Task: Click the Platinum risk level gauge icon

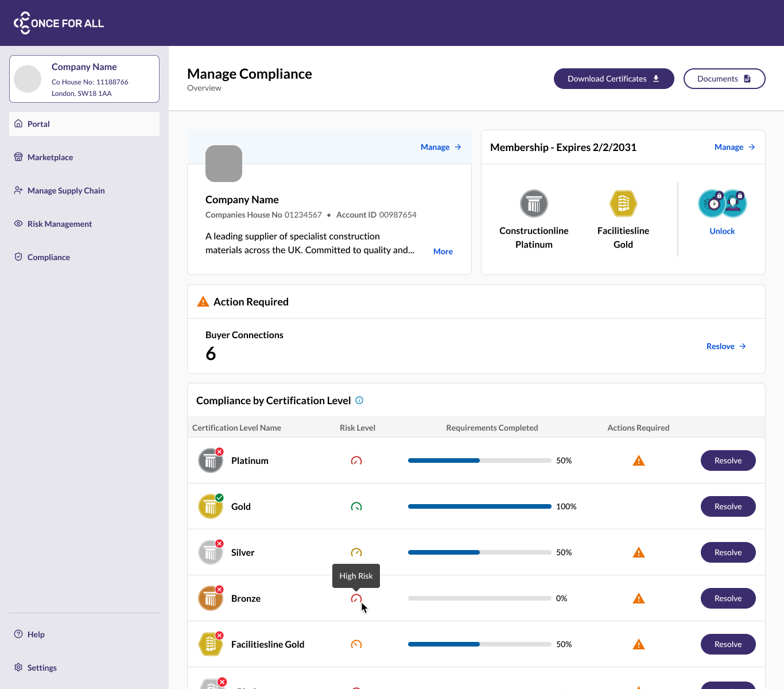Action: coord(356,460)
